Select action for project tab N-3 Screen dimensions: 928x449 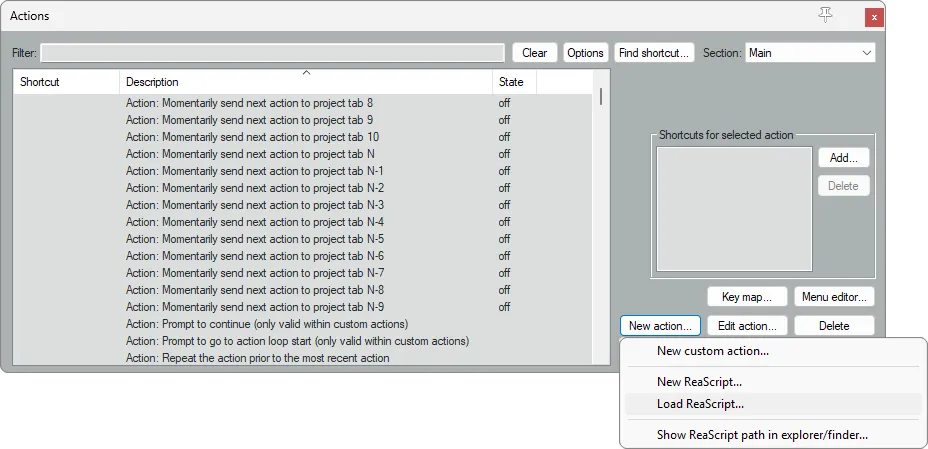(x=302, y=205)
